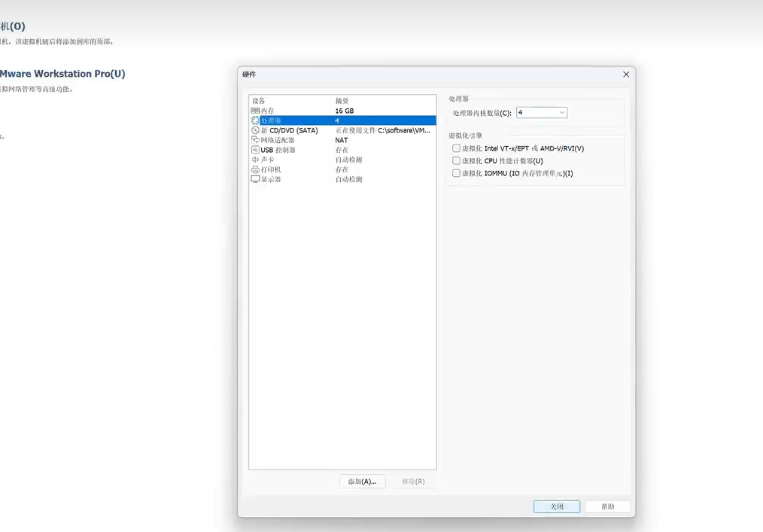
Task: Click 自动检测 summary of display row
Action: point(349,179)
